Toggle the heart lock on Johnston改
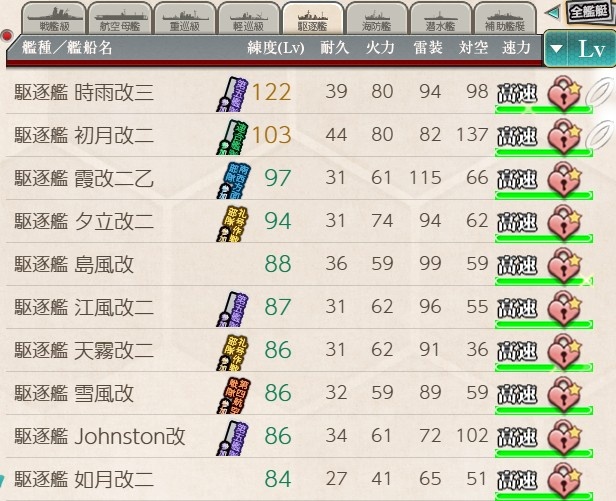The width and height of the screenshot is (616, 501). point(564,437)
